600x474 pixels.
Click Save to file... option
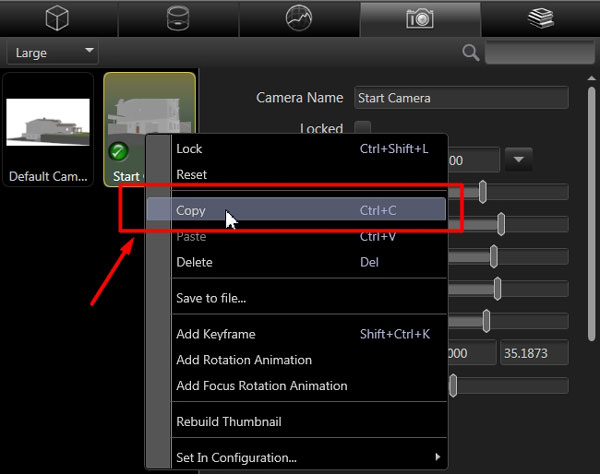click(x=211, y=297)
